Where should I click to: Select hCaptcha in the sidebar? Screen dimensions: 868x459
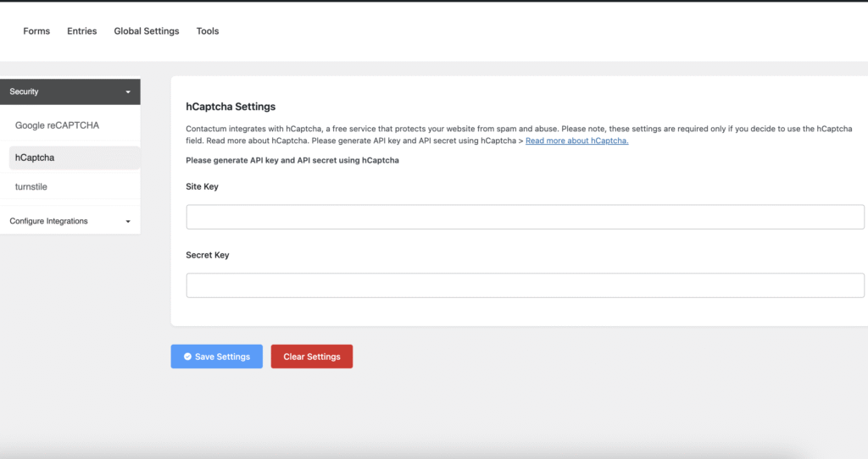point(35,158)
